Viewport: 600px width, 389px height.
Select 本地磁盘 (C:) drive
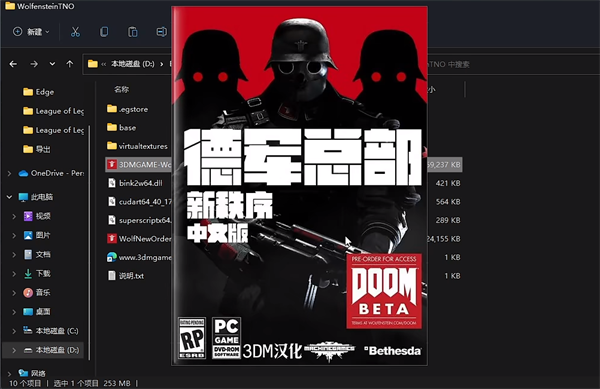point(51,331)
